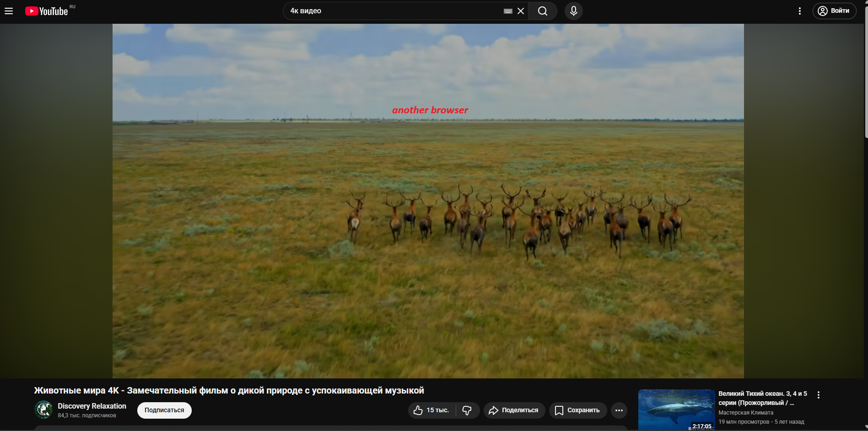This screenshot has width=868, height=431.
Task: Open more actions ellipsis under video
Action: [619, 410]
